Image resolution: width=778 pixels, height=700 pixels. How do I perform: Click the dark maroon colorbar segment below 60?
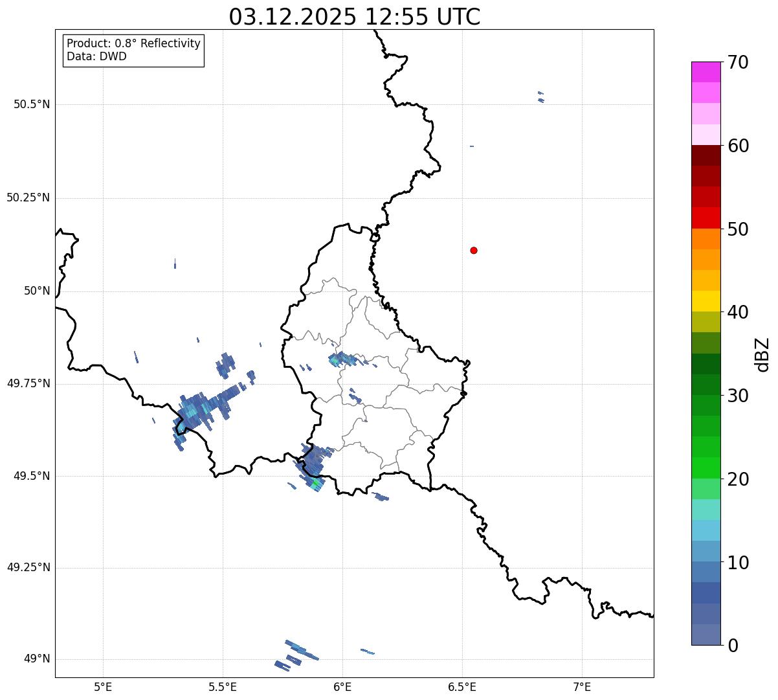pos(706,155)
